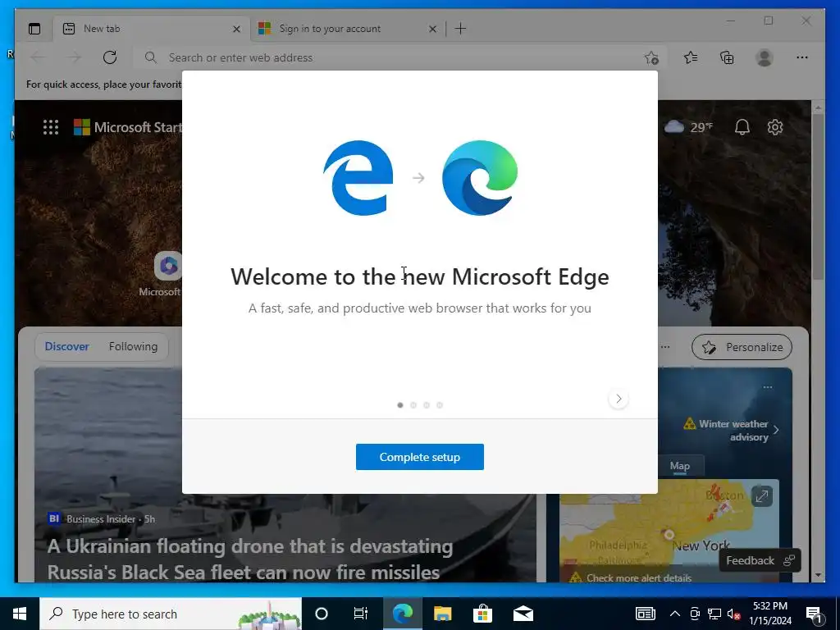Go to next welcome slide arrow
Image resolution: width=840 pixels, height=630 pixels.
click(619, 399)
